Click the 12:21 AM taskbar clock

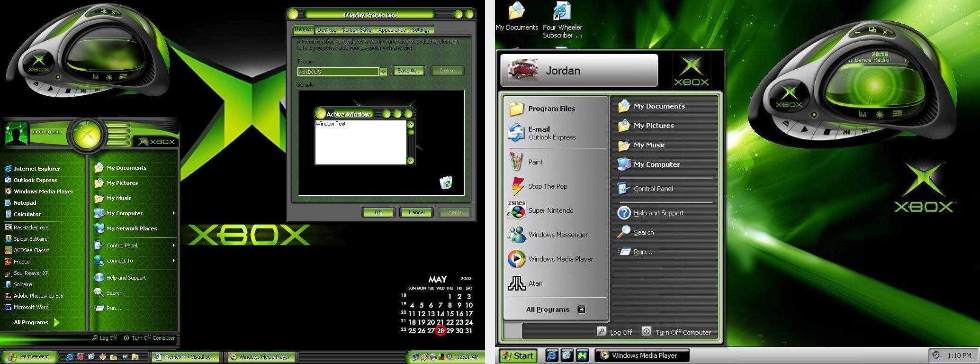click(468, 357)
